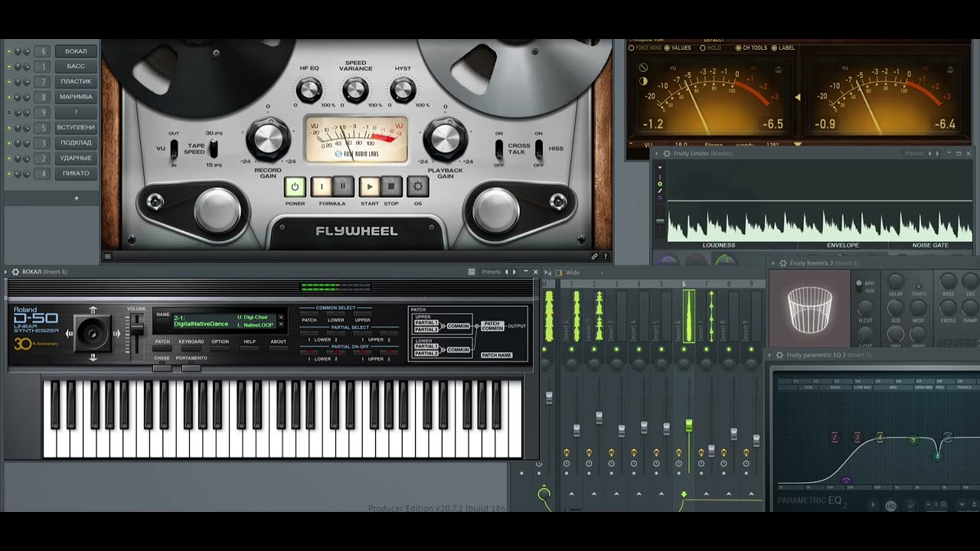Step to the previous D-50 patch with up arrow
The height and width of the screenshot is (551, 980).
click(282, 316)
